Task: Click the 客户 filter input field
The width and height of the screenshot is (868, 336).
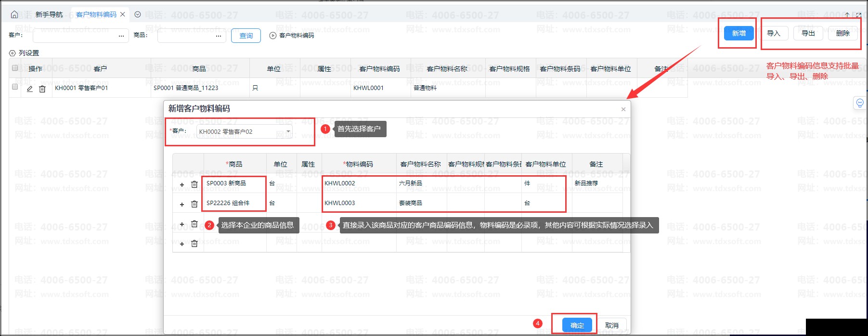Action: coord(80,36)
